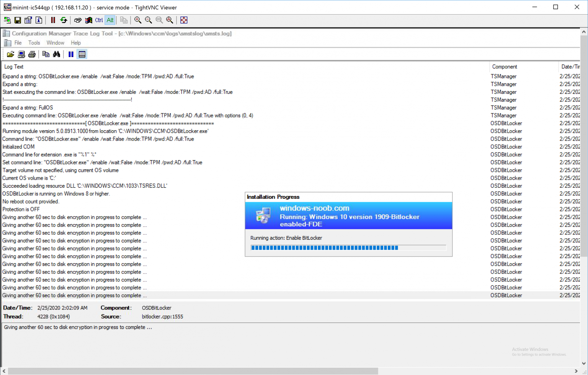Toggle the CMTrace blue Pause button
This screenshot has width=588, height=375.
tap(71, 54)
